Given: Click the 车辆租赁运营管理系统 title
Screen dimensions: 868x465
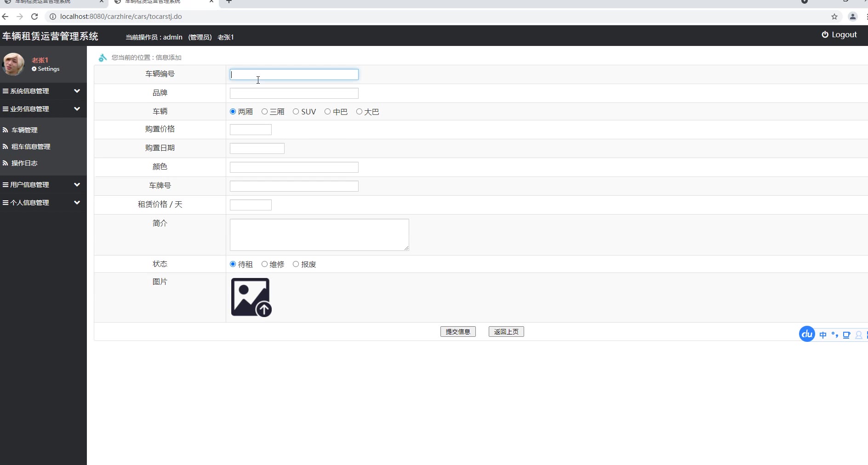Looking at the screenshot, I should pyautogui.click(x=51, y=36).
